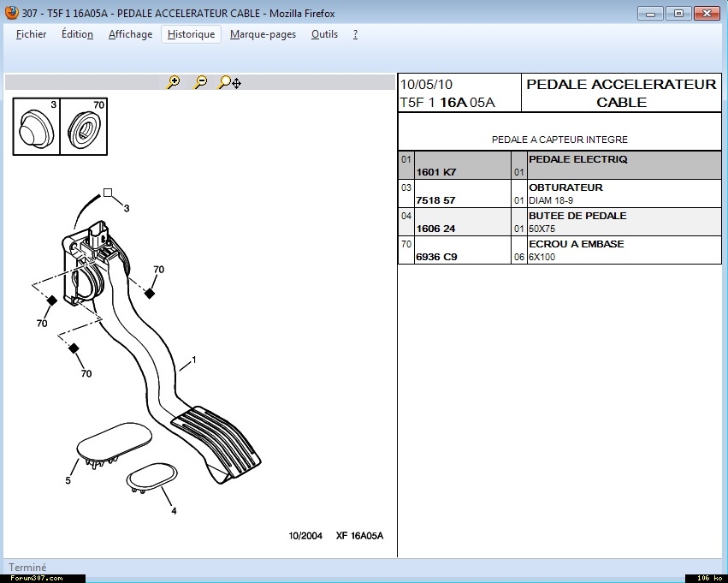This screenshot has width=728, height=583.
Task: Click thumbnail of part 70 flange nut
Action: 84,127
